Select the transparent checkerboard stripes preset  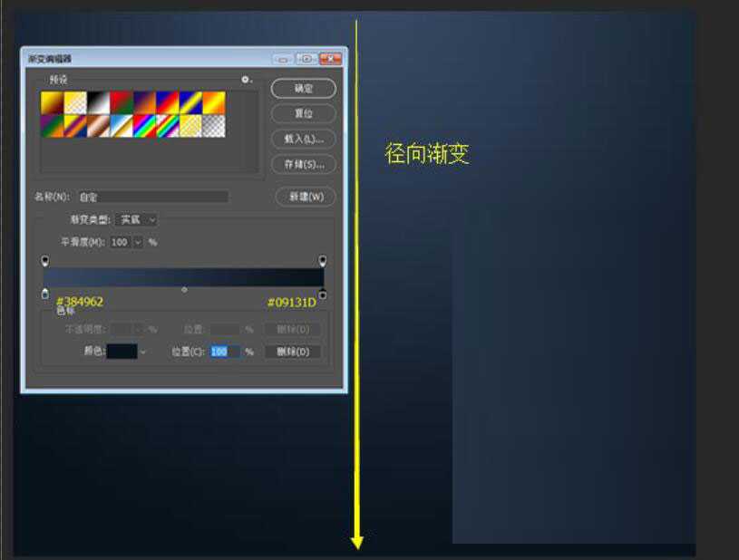214,126
